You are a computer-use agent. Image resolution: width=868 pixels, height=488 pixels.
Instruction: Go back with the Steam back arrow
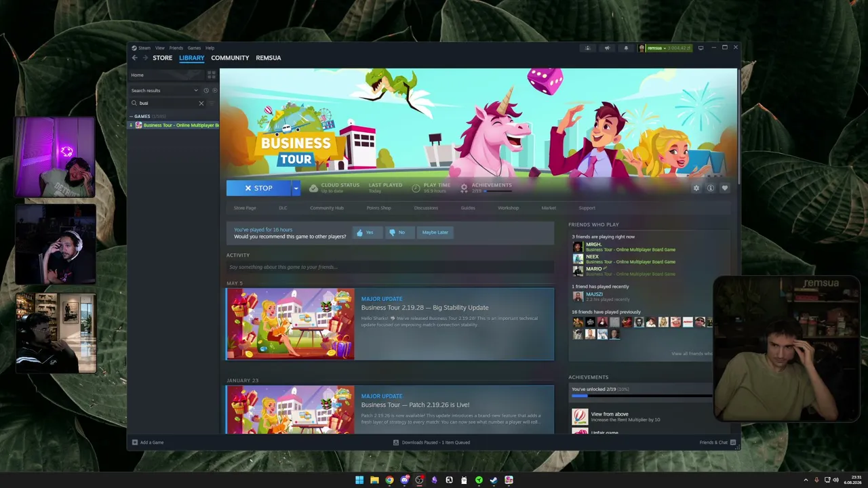pos(134,58)
